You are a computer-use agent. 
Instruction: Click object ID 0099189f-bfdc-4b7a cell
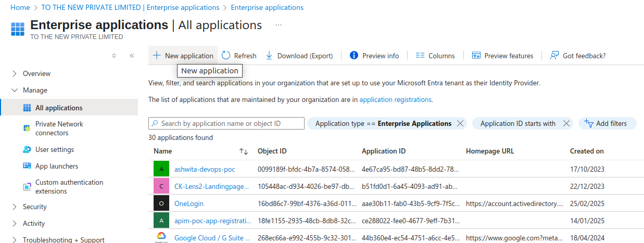point(306,169)
